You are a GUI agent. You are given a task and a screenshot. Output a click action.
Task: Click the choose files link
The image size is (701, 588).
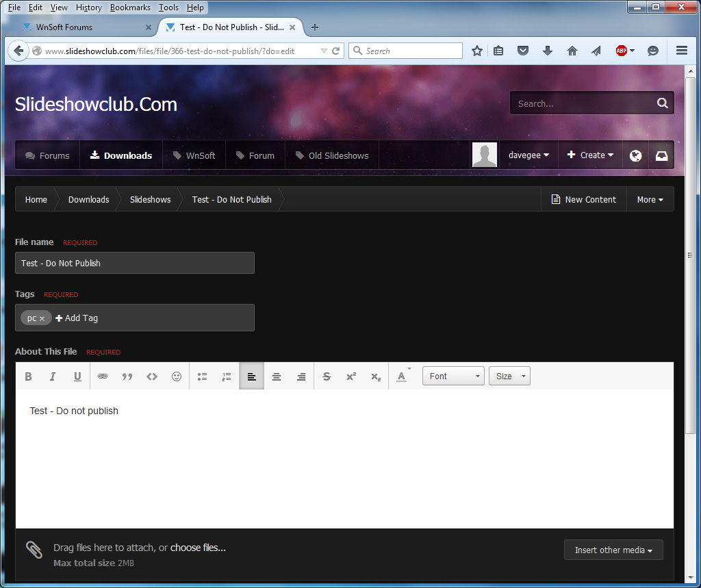coord(198,548)
